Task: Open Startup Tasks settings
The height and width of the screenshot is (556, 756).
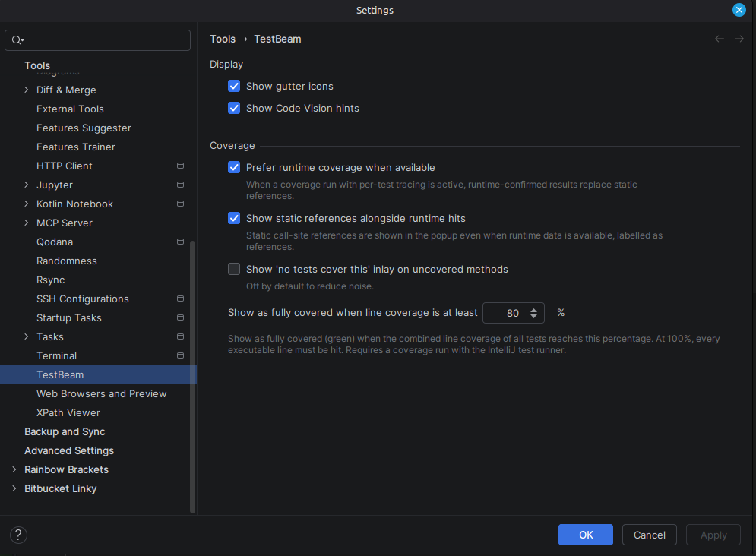Action: tap(69, 318)
